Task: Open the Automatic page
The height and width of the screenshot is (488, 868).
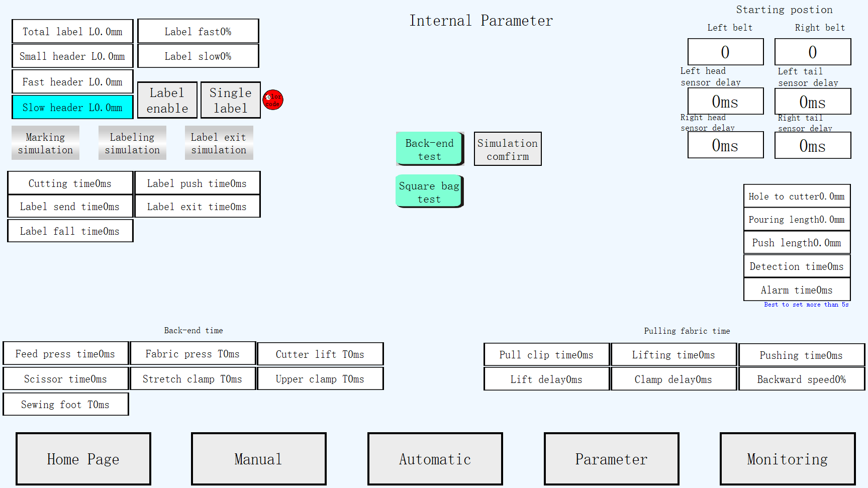Action: (435, 459)
